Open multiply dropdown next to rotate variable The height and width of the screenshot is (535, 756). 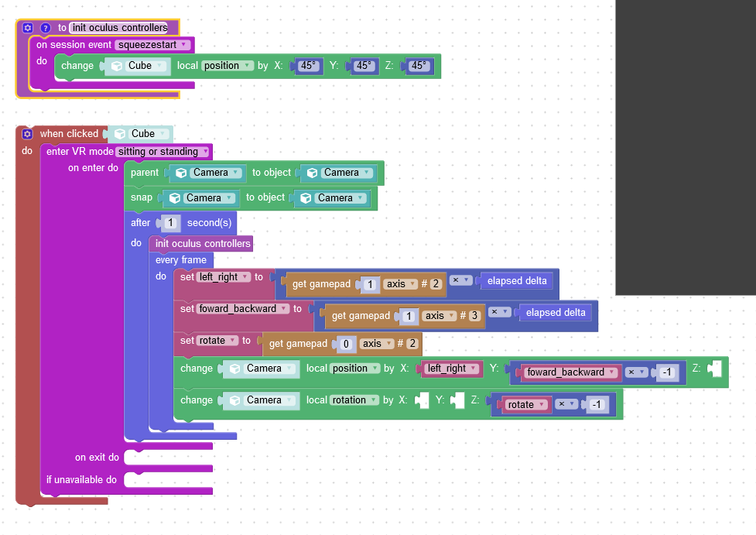tap(566, 404)
